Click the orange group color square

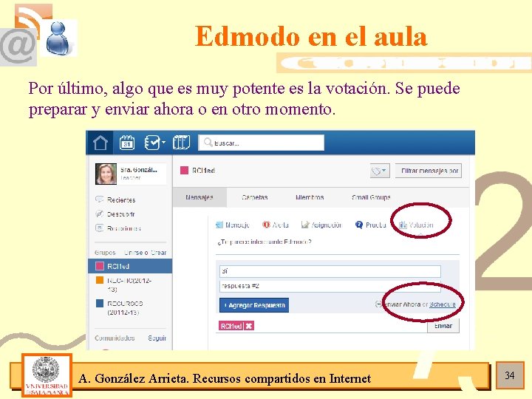click(100, 280)
